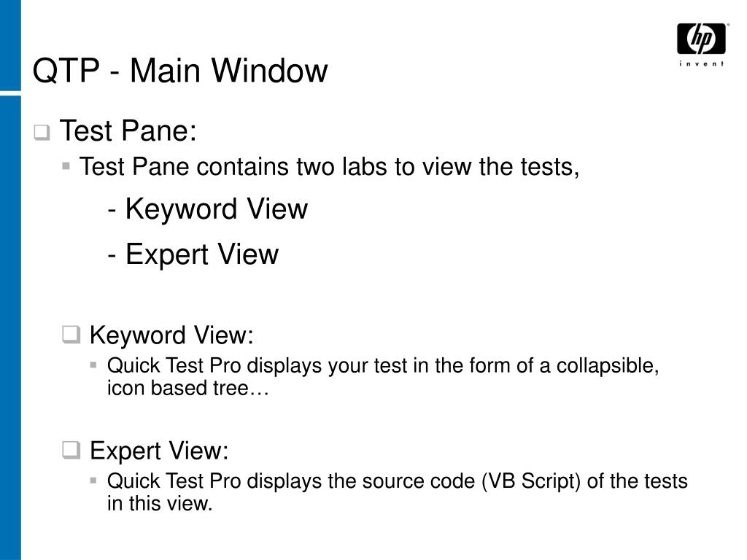The width and height of the screenshot is (747, 560).
Task: Click the words '(VB Script)' in the description
Action: (531, 481)
